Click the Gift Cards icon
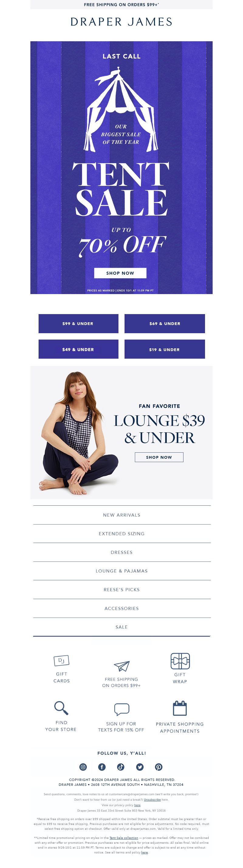The height and width of the screenshot is (868, 243). coord(61,660)
